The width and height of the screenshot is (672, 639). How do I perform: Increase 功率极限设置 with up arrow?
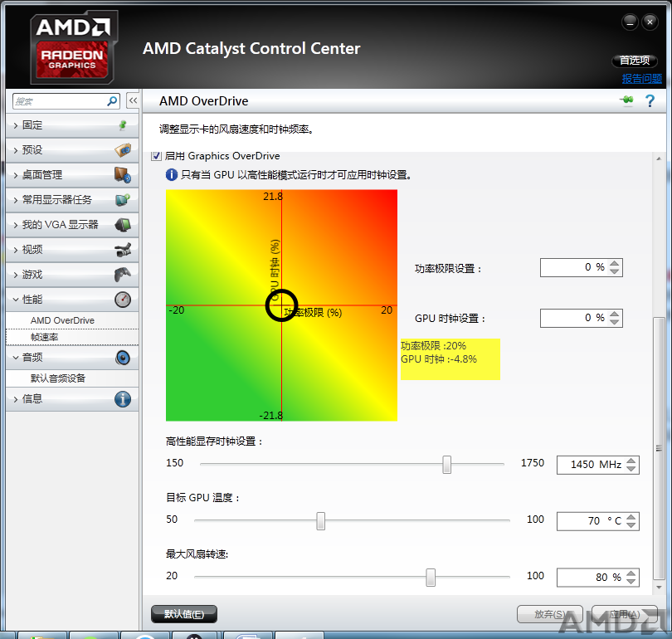pyautogui.click(x=615, y=264)
